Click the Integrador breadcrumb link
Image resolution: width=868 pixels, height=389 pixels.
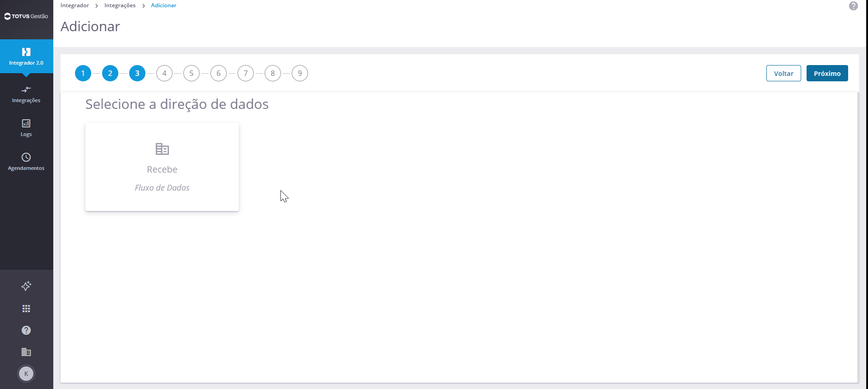pos(75,5)
